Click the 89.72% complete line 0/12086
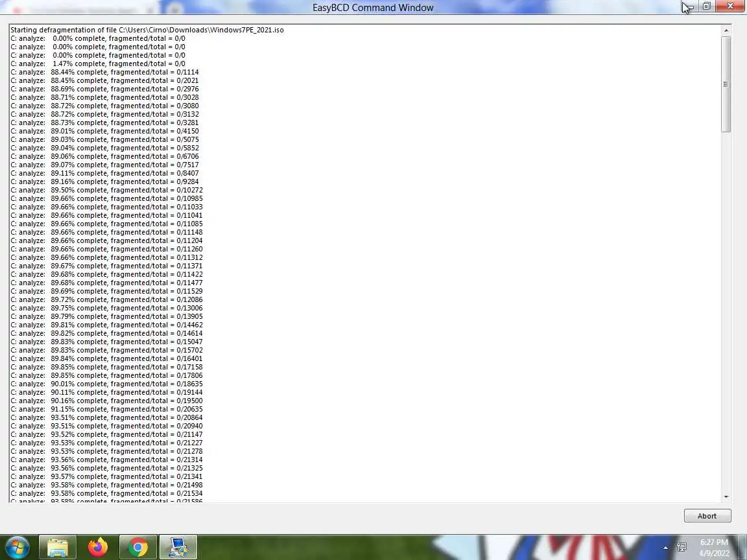This screenshot has height=560, width=747. click(x=107, y=300)
